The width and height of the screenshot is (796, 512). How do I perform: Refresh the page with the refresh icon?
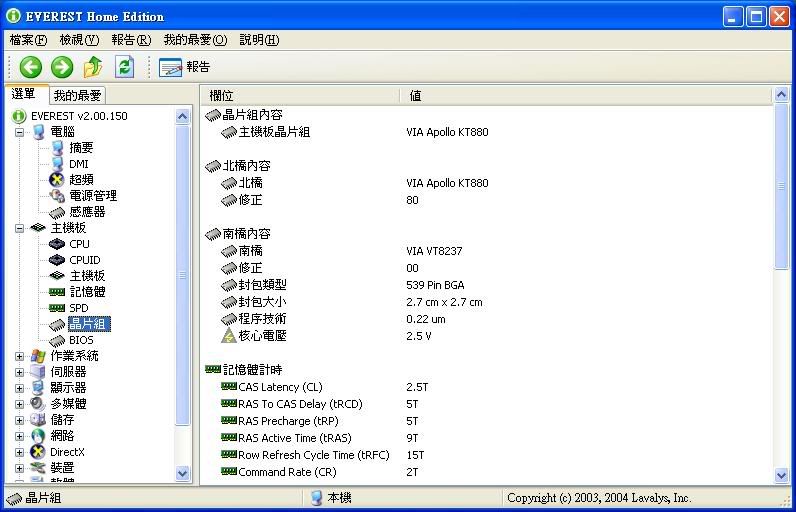click(124, 67)
